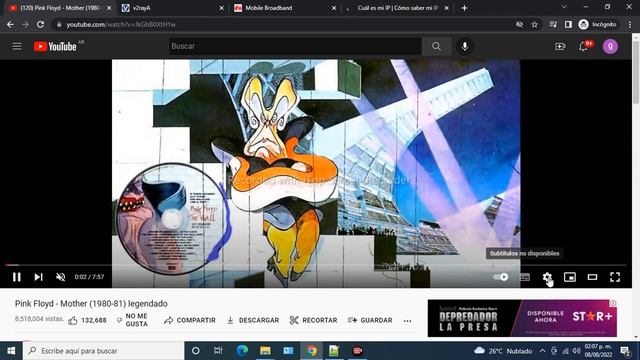The height and width of the screenshot is (360, 640).
Task: Focus the Buscar search field
Action: pos(296,47)
